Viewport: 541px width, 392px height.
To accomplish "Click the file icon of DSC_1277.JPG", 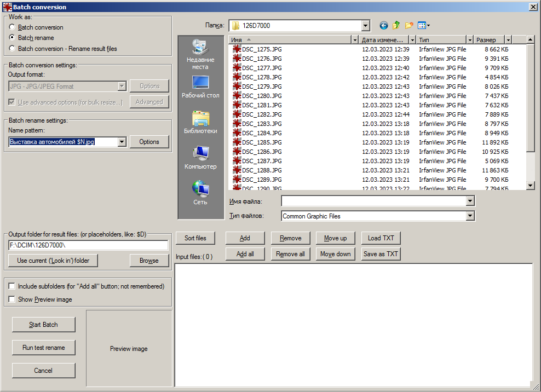I will click(237, 68).
